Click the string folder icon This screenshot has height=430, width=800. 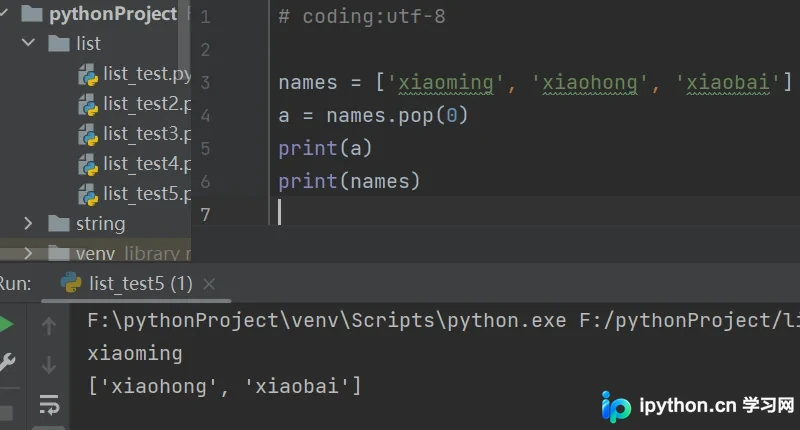[59, 223]
